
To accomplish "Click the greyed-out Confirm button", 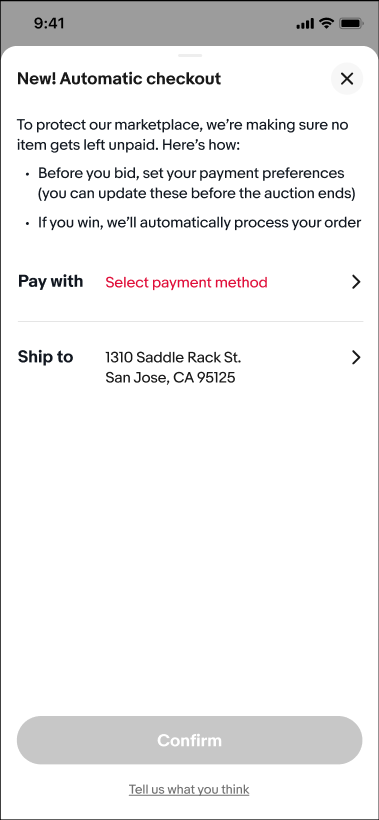I will [190, 740].
